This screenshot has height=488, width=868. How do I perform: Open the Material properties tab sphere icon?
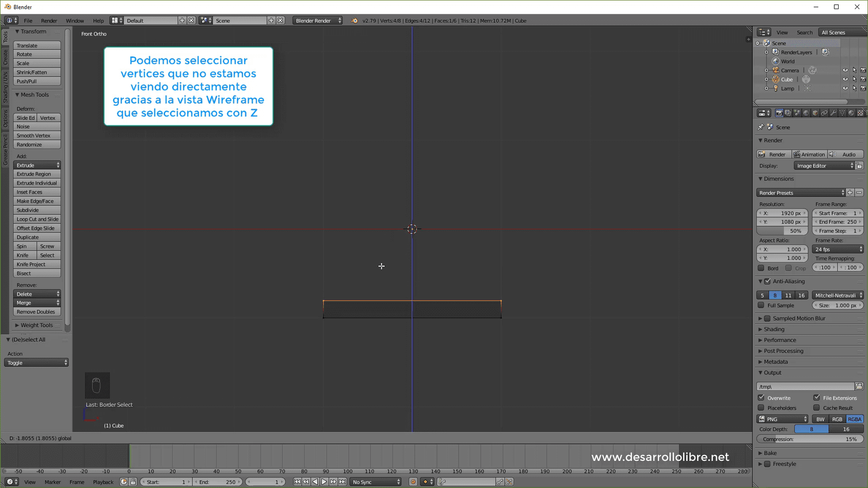coord(851,113)
